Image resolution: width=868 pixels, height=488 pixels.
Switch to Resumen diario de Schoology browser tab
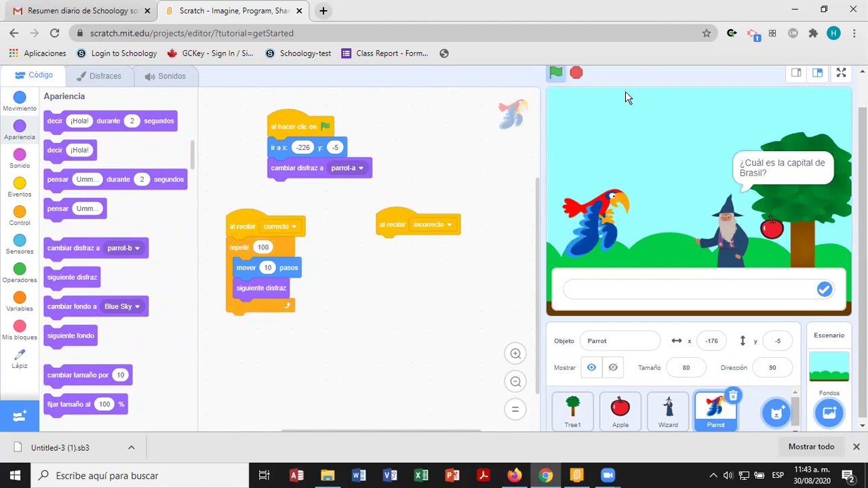point(83,11)
